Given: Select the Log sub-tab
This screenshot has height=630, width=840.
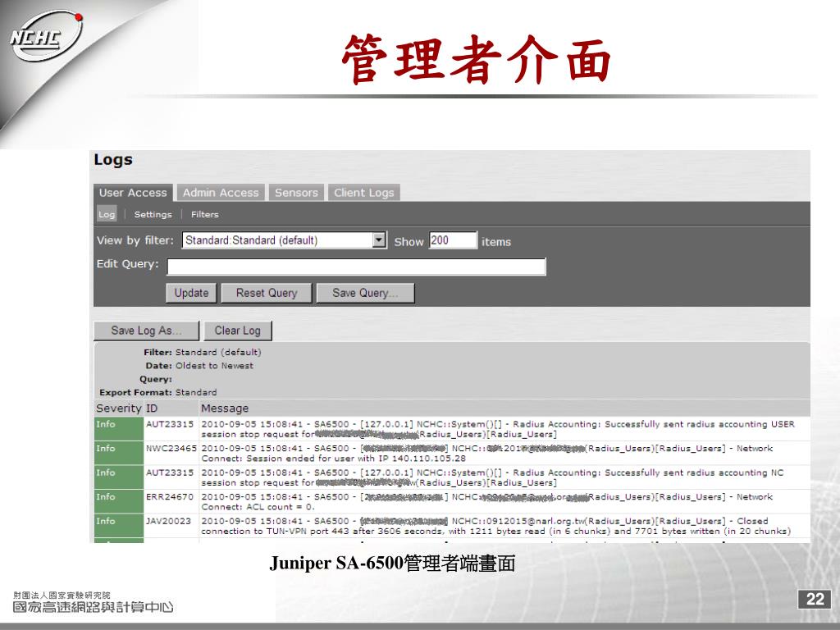Looking at the screenshot, I should click(x=107, y=214).
